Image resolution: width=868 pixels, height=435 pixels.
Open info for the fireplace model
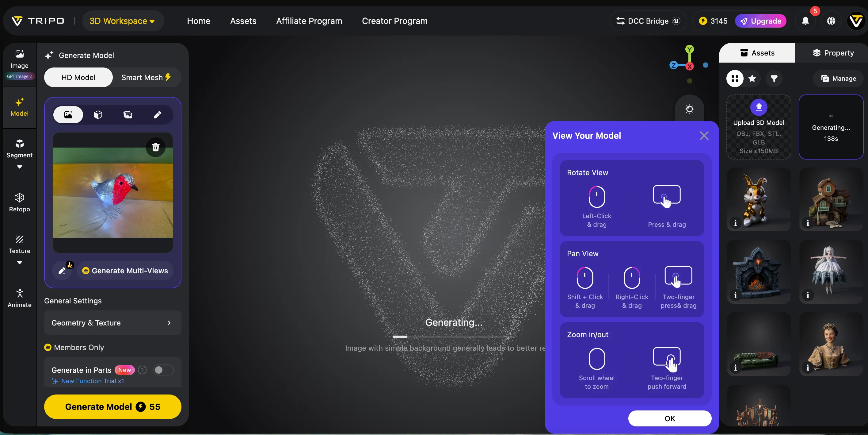tap(735, 295)
